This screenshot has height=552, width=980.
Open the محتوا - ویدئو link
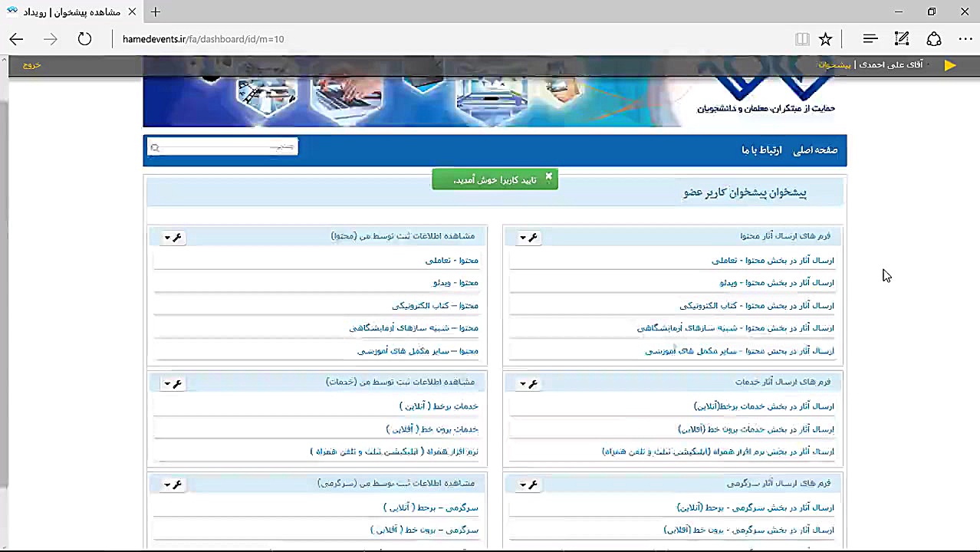[455, 282]
